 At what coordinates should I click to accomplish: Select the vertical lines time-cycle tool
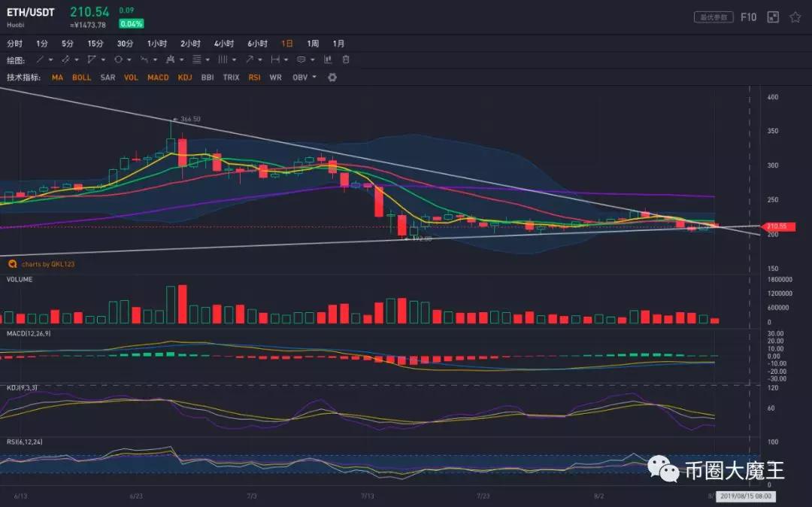click(x=223, y=60)
